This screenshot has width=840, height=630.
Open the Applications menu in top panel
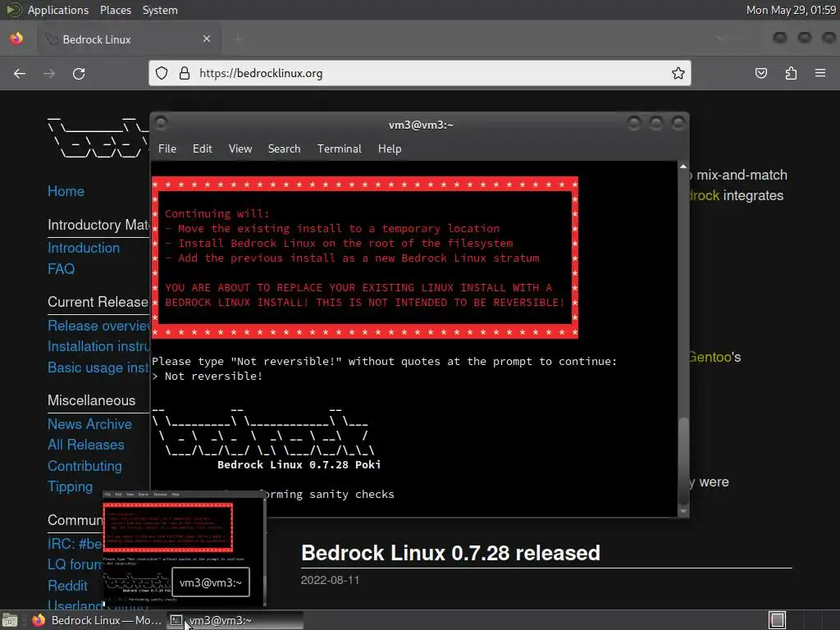58,10
